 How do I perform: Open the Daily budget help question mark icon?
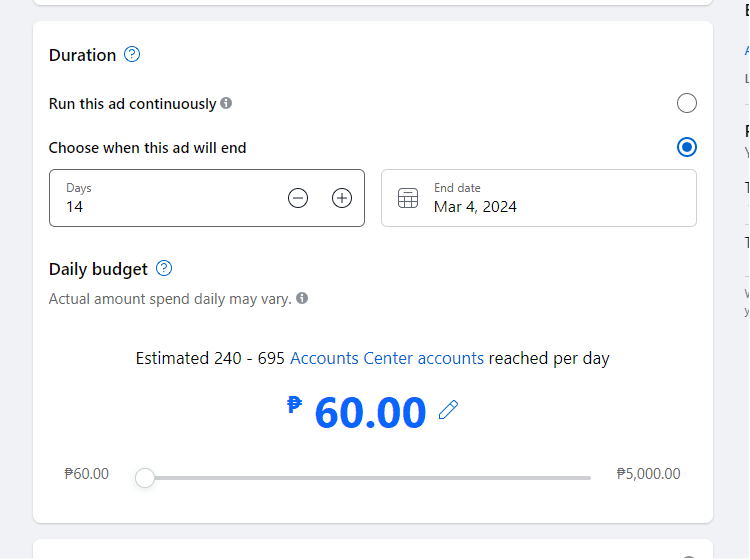[x=164, y=268]
